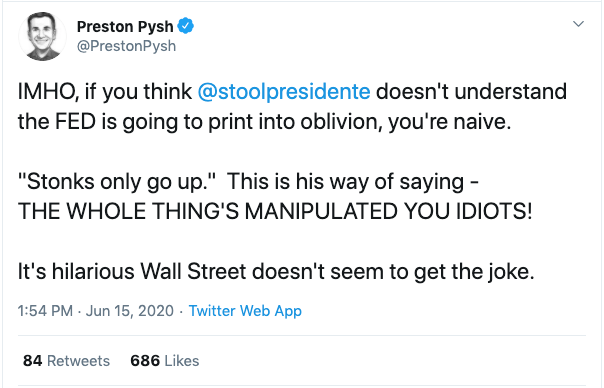Click the number 686 like count
The width and height of the screenshot is (604, 388).
(x=145, y=361)
